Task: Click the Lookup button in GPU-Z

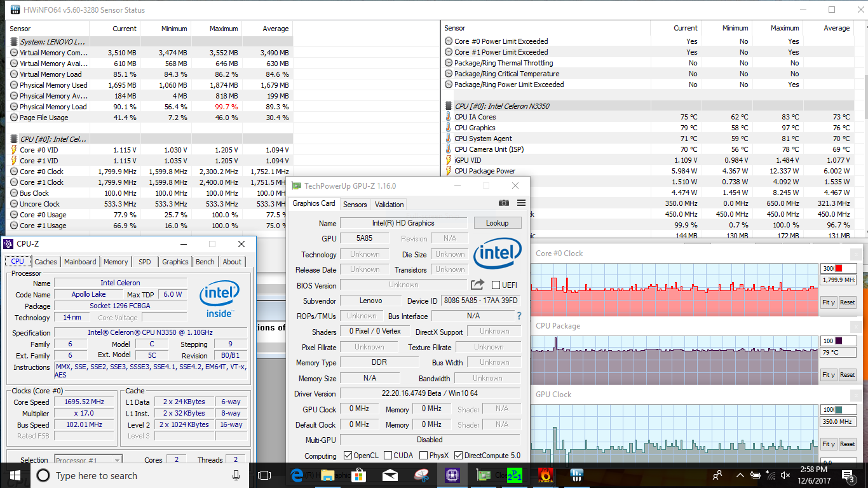Action: click(x=498, y=223)
